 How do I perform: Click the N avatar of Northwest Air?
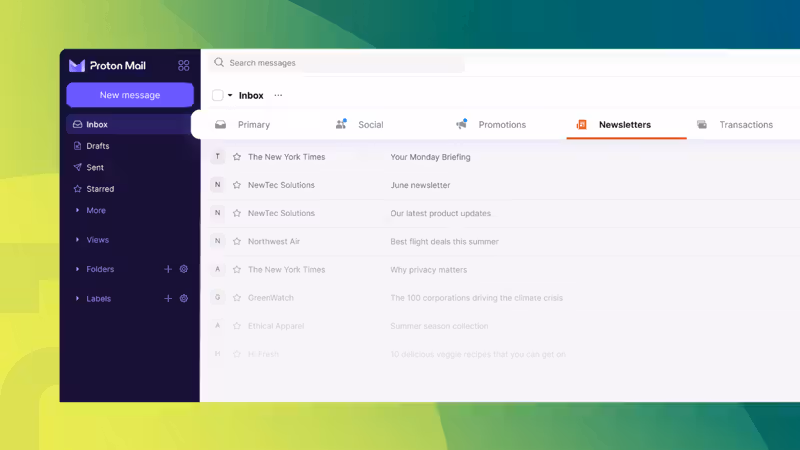pyautogui.click(x=217, y=241)
